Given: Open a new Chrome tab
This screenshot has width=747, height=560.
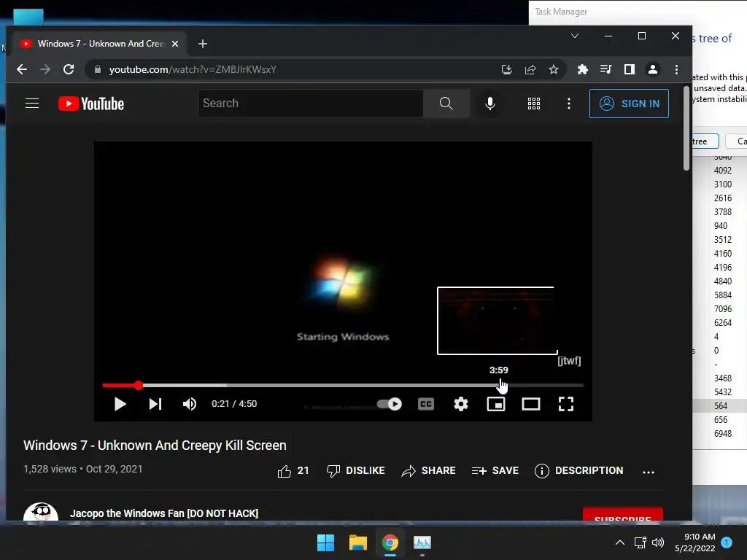Looking at the screenshot, I should 203,44.
